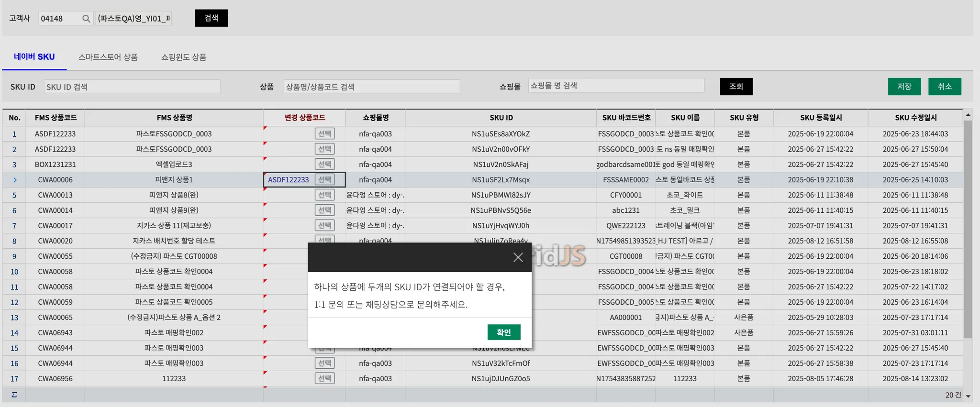This screenshot has width=980, height=407.
Task: Click 선택 in row 2 NS1uV2n00vOFkY
Action: tap(324, 149)
